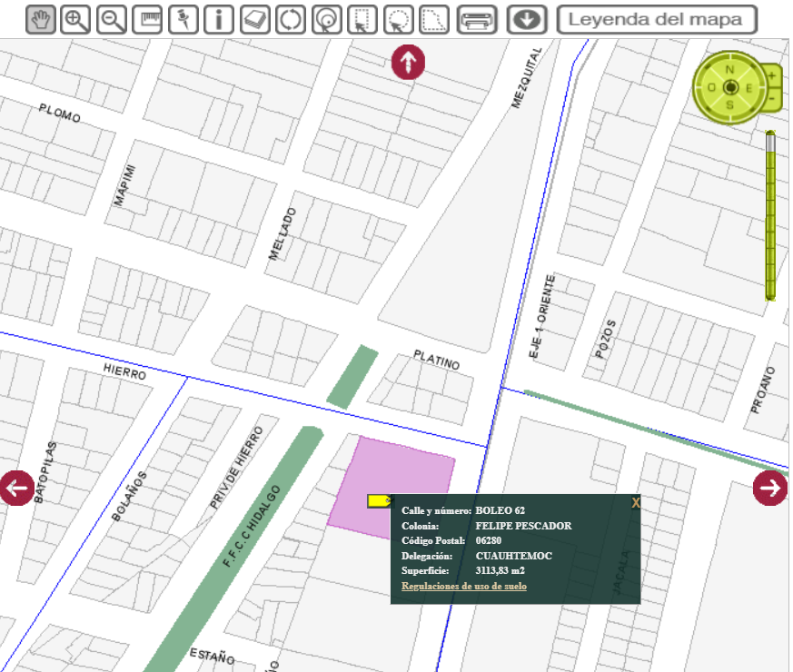The width and height of the screenshot is (793, 672).
Task: Click the MELLADO street label
Action: tap(283, 234)
